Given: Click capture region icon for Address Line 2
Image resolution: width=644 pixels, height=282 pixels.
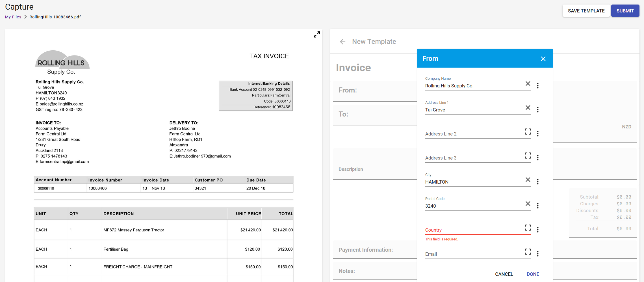Looking at the screenshot, I should [x=528, y=132].
